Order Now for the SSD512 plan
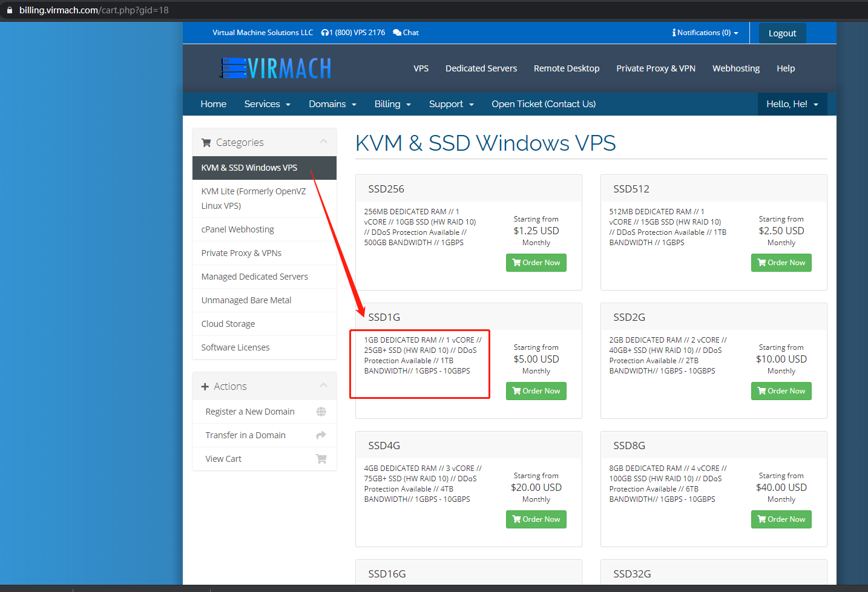The image size is (868, 592). (x=781, y=263)
